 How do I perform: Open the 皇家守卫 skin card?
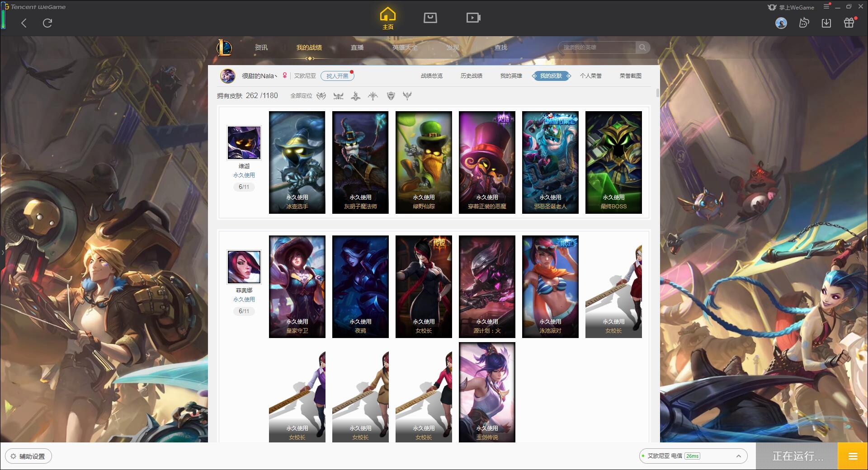click(x=297, y=287)
